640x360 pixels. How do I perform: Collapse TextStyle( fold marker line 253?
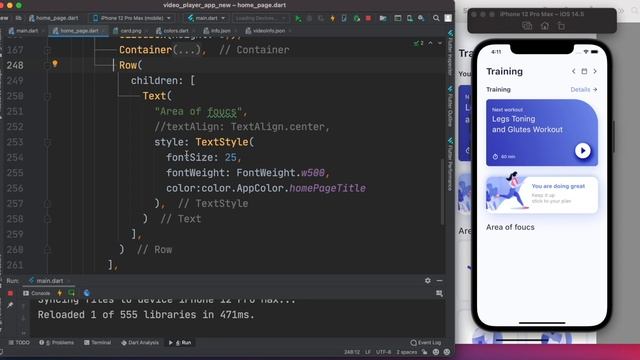click(x=47, y=142)
